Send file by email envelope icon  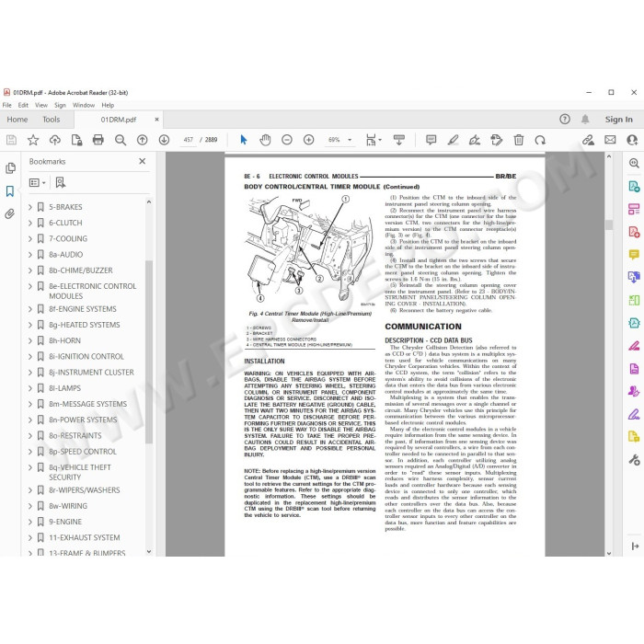[x=610, y=140]
